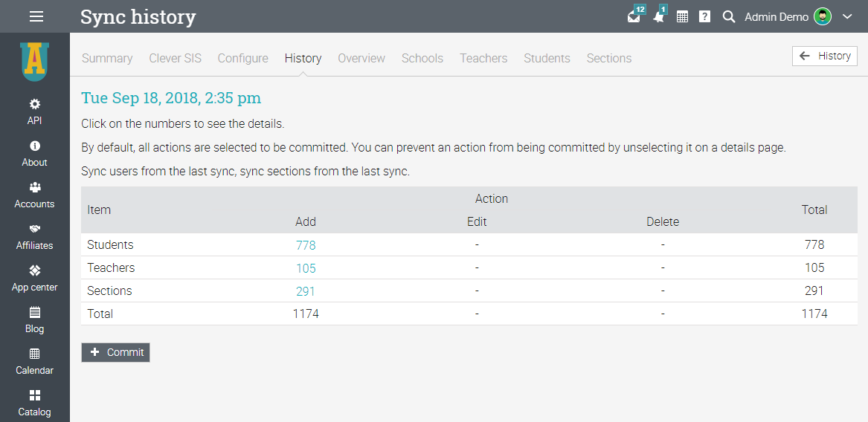Open App center in the sidebar
Viewport: 868px width, 422px height.
pos(35,278)
